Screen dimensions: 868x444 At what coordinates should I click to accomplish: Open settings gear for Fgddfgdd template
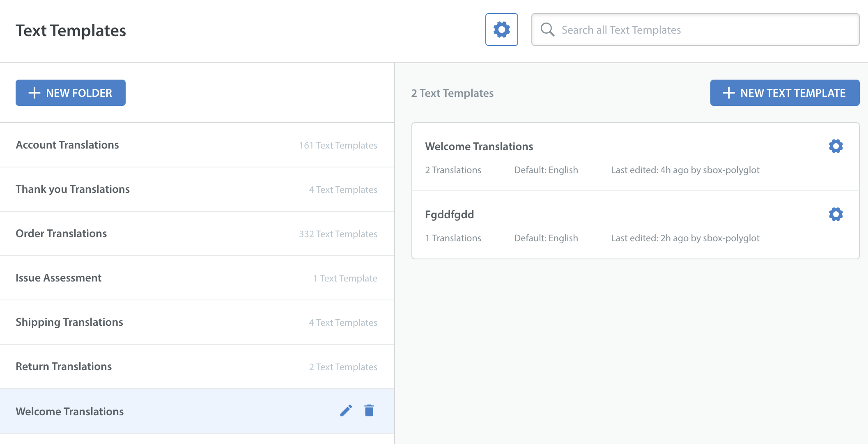(836, 214)
